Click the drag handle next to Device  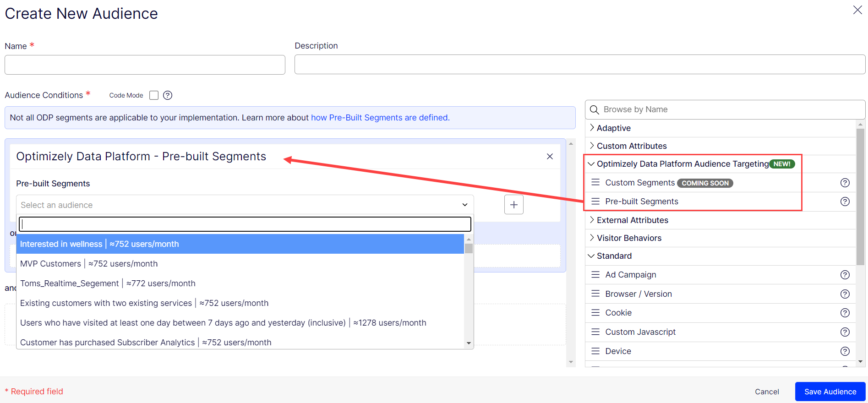point(595,351)
